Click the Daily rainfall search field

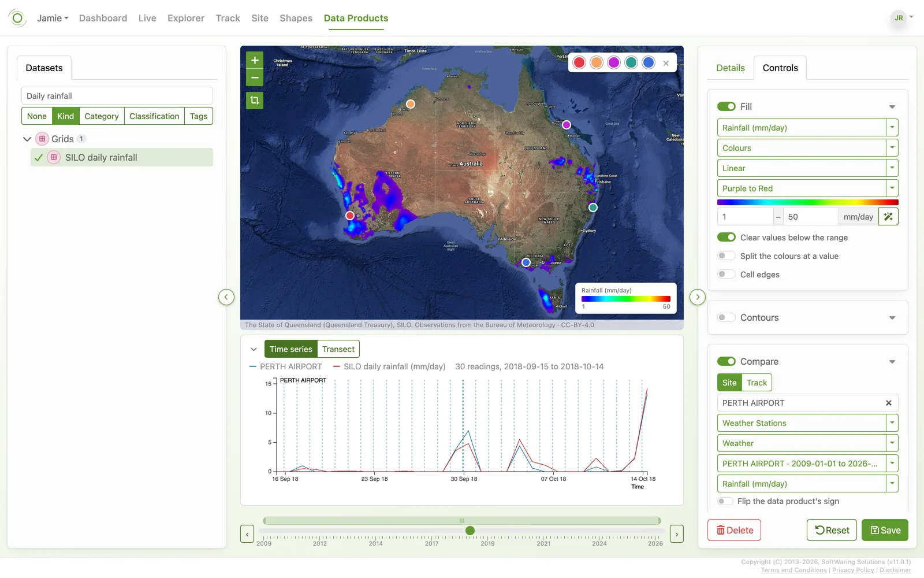pyautogui.click(x=117, y=96)
